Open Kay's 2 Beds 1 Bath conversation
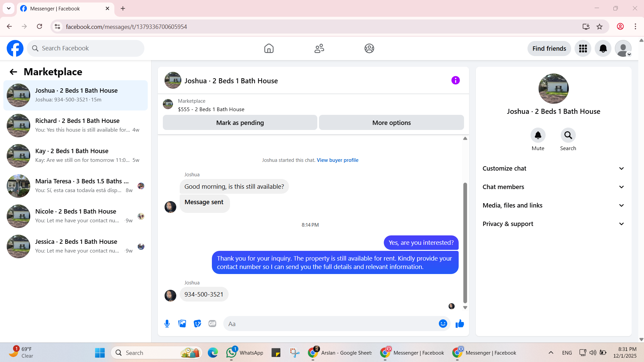The image size is (644, 362). 76,156
